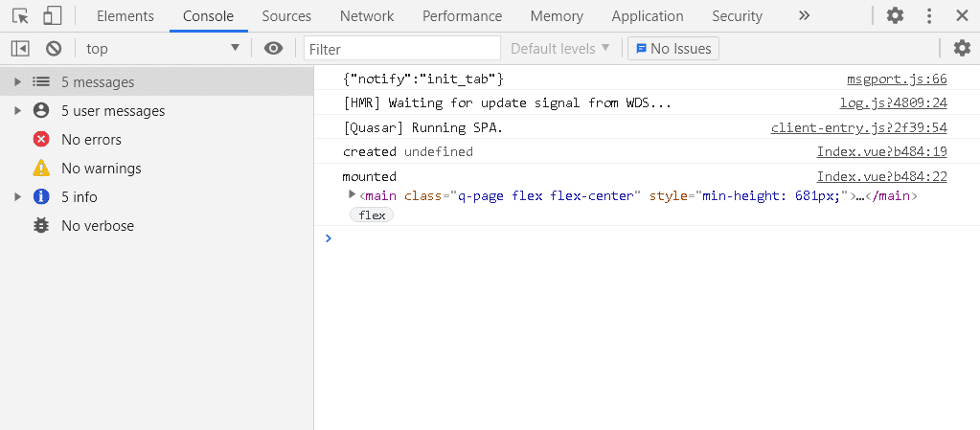Open console settings gear icon

click(961, 49)
